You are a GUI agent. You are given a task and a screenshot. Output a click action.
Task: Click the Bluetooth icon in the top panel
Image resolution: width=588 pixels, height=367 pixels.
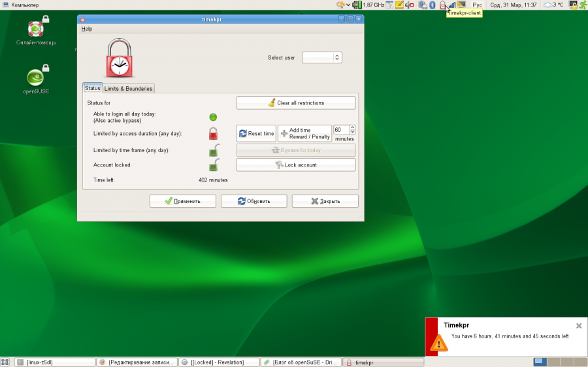tap(433, 5)
